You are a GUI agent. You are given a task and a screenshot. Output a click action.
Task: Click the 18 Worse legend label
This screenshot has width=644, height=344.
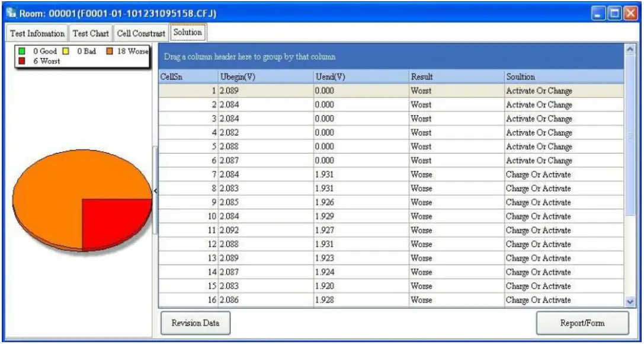coord(133,52)
